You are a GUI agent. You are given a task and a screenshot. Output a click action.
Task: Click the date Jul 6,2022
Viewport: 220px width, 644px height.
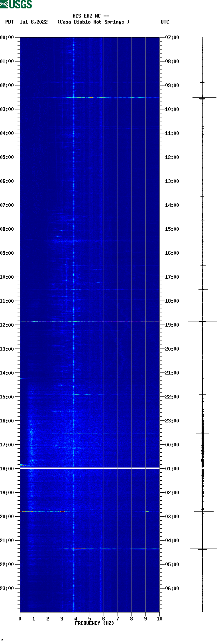pyautogui.click(x=34, y=22)
